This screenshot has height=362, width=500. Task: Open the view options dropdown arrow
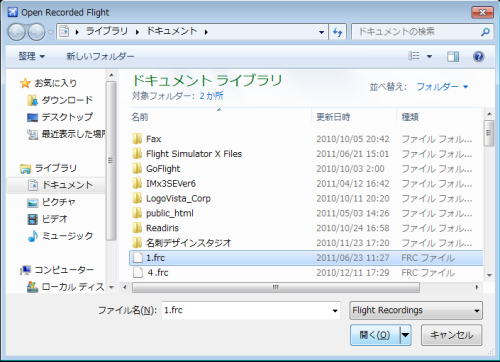tap(429, 56)
